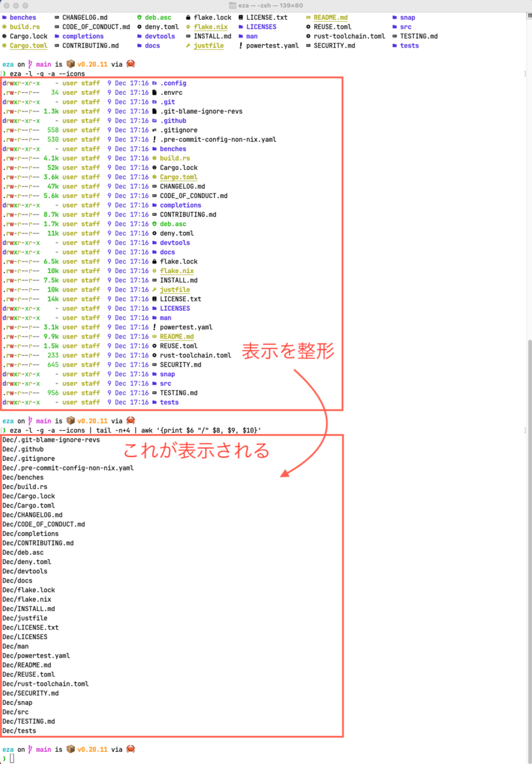Click 'Dec/CODE_OF_CONDUCT.md' output line
Screen dimensions: 532x764
click(43, 524)
